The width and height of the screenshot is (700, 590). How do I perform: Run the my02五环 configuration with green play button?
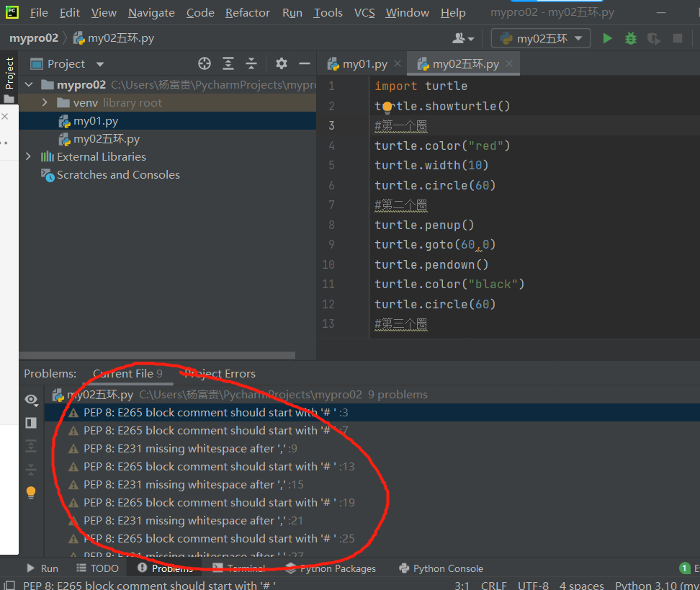(x=607, y=38)
